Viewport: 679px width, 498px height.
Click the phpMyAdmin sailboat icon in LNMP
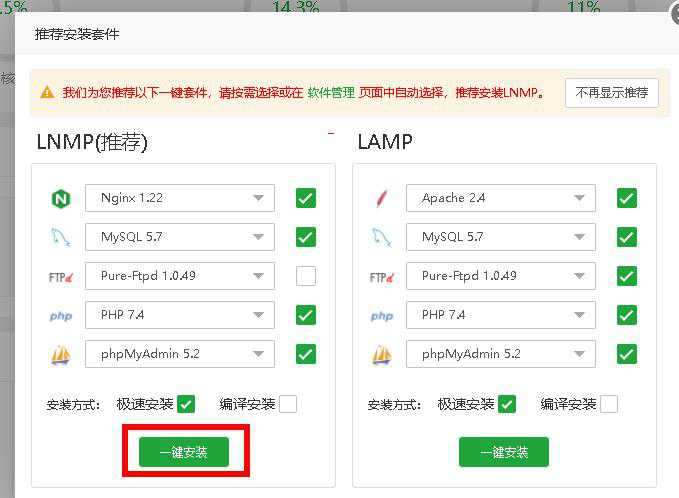pos(61,355)
